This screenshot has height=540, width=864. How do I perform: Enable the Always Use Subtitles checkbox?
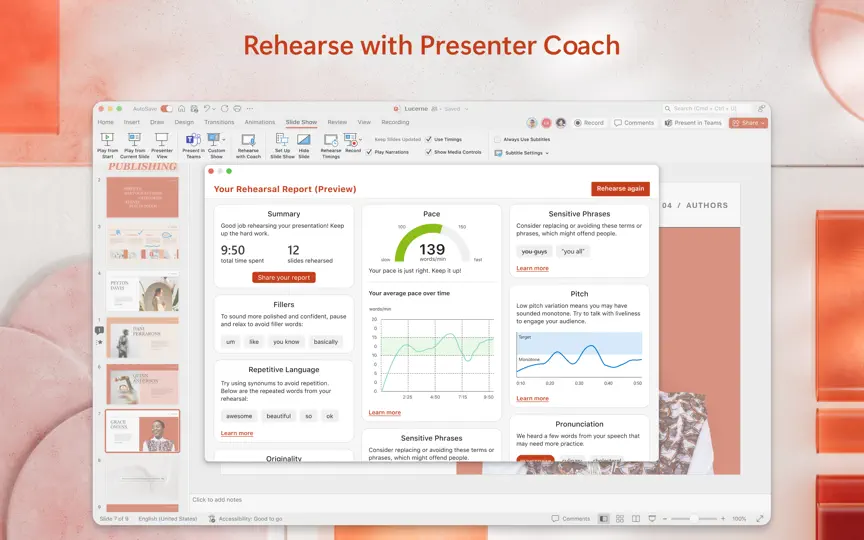tap(498, 140)
